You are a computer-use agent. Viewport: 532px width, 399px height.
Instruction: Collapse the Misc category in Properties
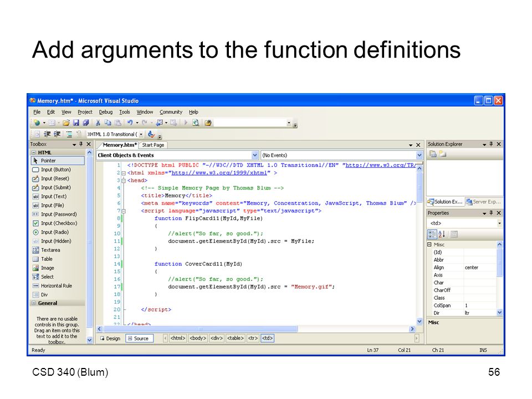(x=429, y=244)
